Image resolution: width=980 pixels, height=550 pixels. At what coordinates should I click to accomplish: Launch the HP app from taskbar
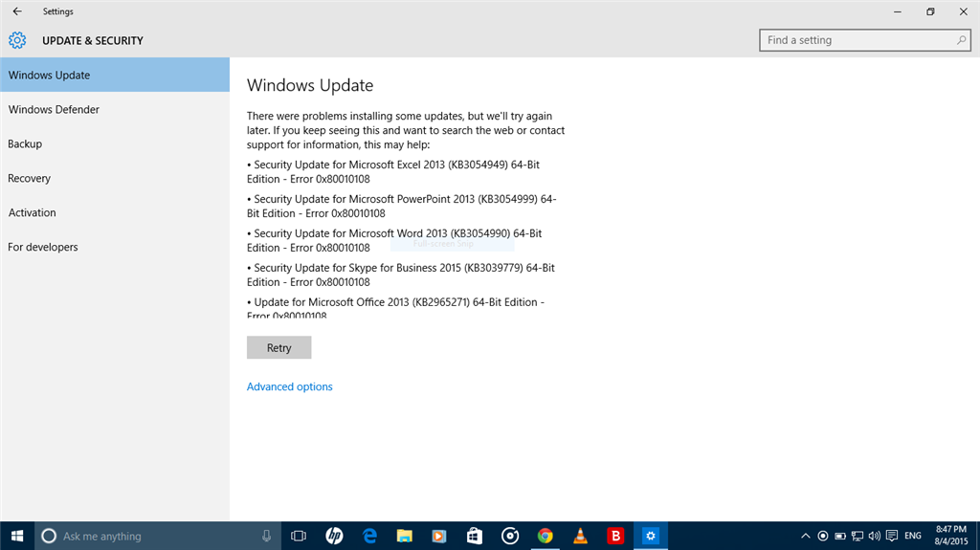[x=334, y=537]
